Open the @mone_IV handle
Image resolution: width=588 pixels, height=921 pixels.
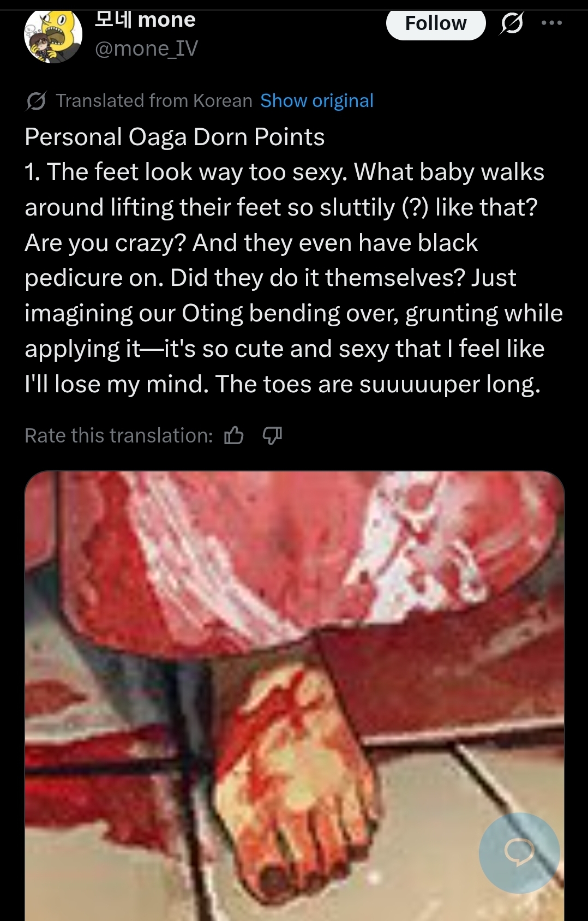[x=146, y=49]
